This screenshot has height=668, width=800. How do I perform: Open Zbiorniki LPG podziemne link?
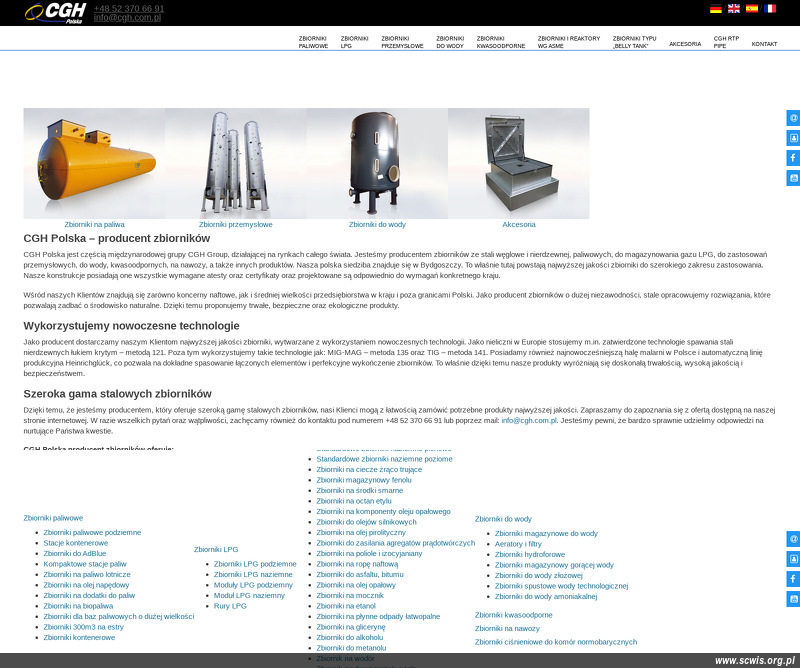[255, 564]
